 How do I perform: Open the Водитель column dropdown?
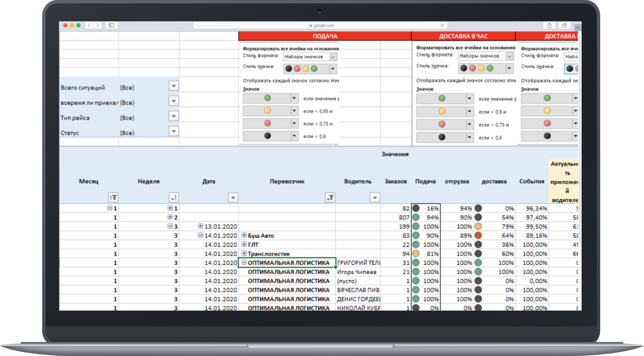click(375, 198)
